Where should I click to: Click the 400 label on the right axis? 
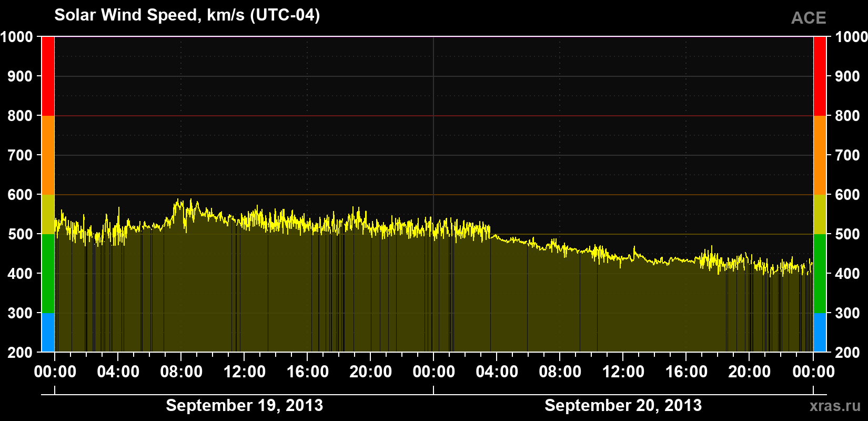tap(847, 274)
